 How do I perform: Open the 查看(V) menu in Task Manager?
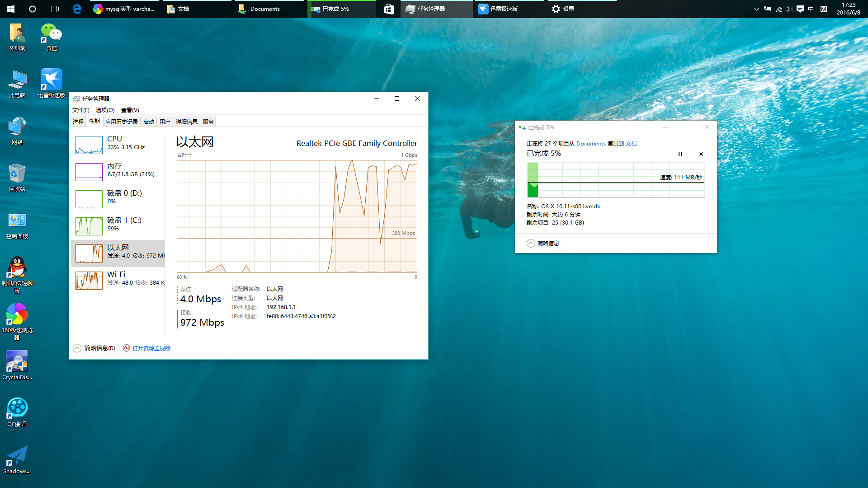point(130,110)
